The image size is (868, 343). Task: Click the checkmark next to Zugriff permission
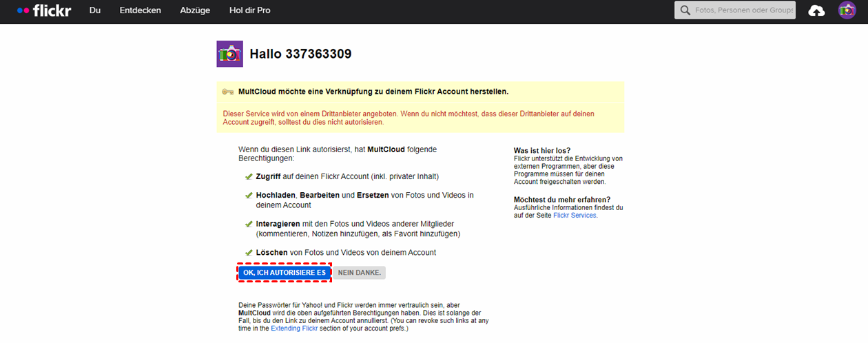[x=249, y=176]
